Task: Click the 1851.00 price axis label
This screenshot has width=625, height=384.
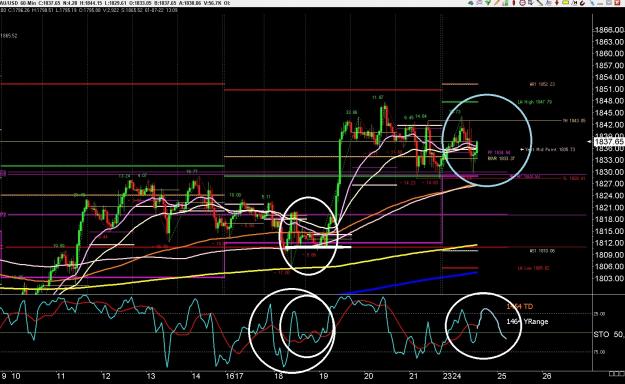Action: (x=609, y=89)
